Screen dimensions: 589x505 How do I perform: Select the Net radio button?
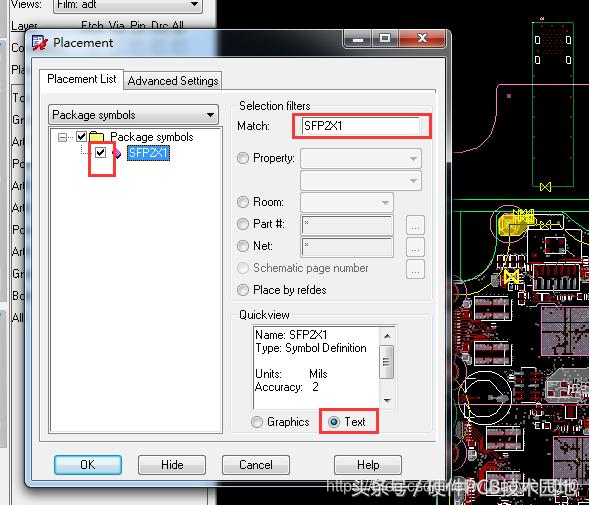point(243,246)
